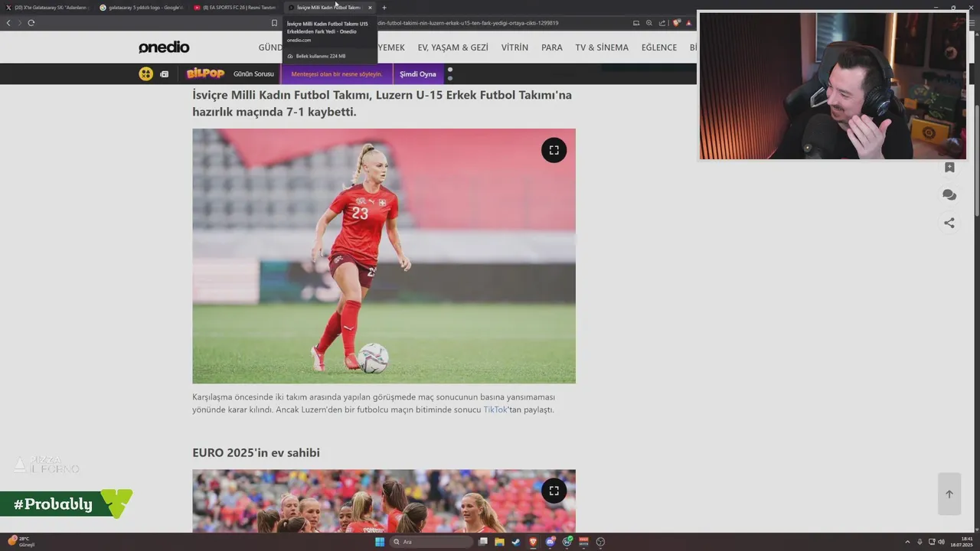Open the VİTRİN menu
Image resolution: width=980 pixels, height=551 pixels.
point(514,47)
